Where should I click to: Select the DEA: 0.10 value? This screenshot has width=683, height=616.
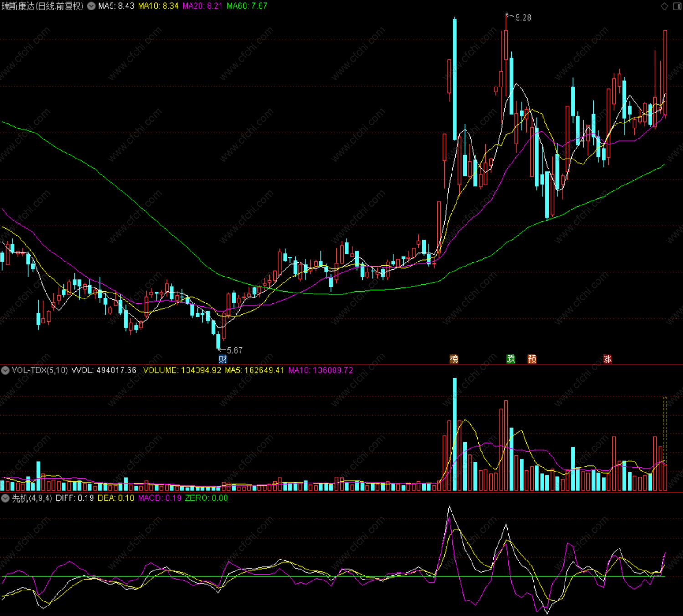(x=116, y=498)
